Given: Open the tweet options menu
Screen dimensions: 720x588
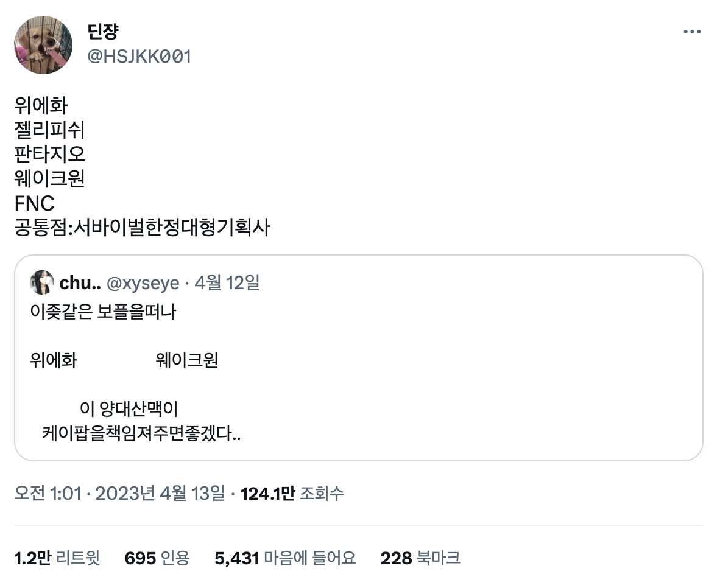Looking at the screenshot, I should coord(692,30).
